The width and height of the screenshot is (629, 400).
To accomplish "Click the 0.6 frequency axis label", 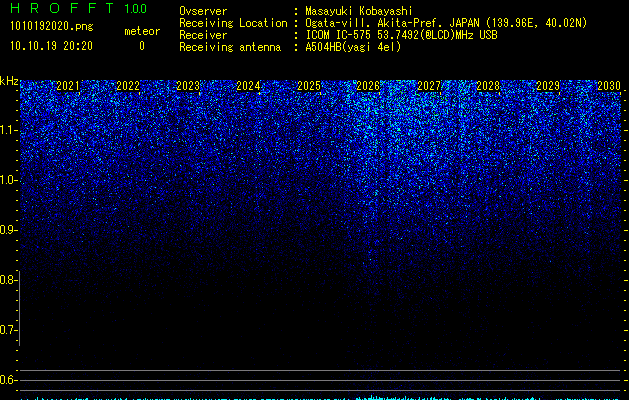I will click(9, 380).
